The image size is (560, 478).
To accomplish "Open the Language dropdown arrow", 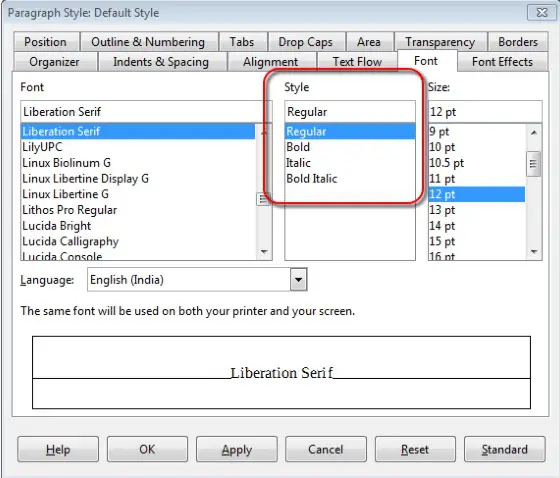I will pos(299,279).
